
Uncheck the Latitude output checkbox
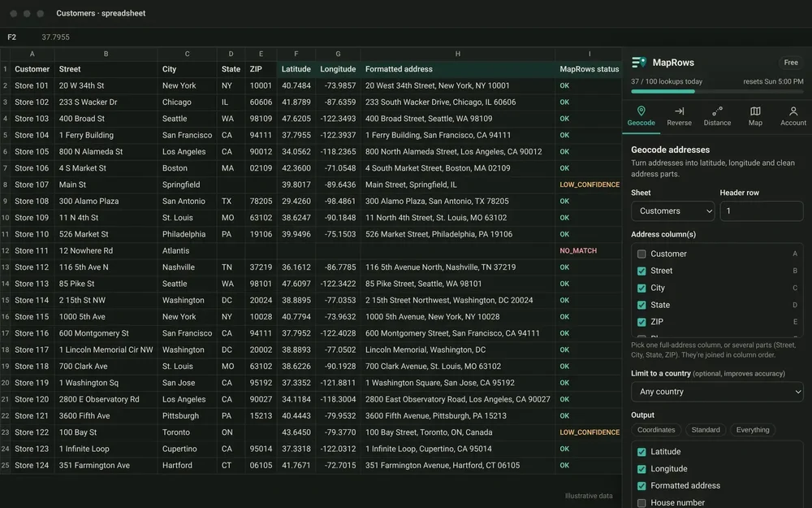[x=641, y=452]
